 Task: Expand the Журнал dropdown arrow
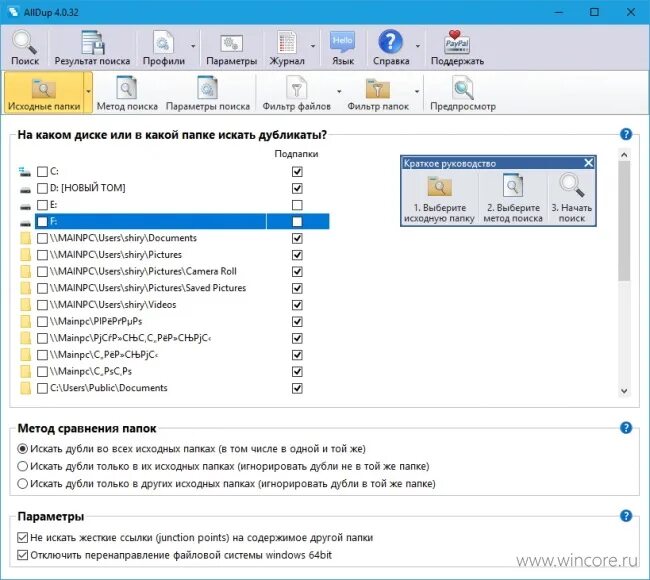(313, 46)
